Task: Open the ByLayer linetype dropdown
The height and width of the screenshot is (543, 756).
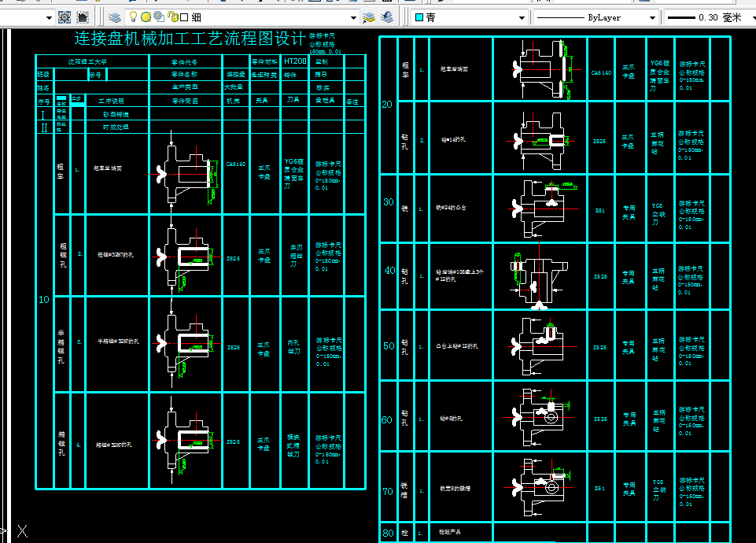Action: pyautogui.click(x=652, y=18)
